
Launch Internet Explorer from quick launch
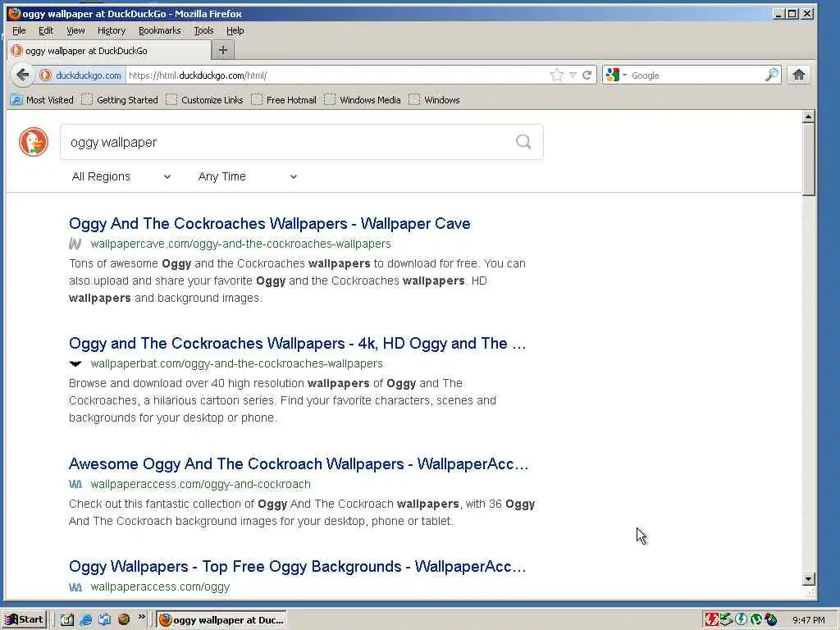click(x=85, y=620)
